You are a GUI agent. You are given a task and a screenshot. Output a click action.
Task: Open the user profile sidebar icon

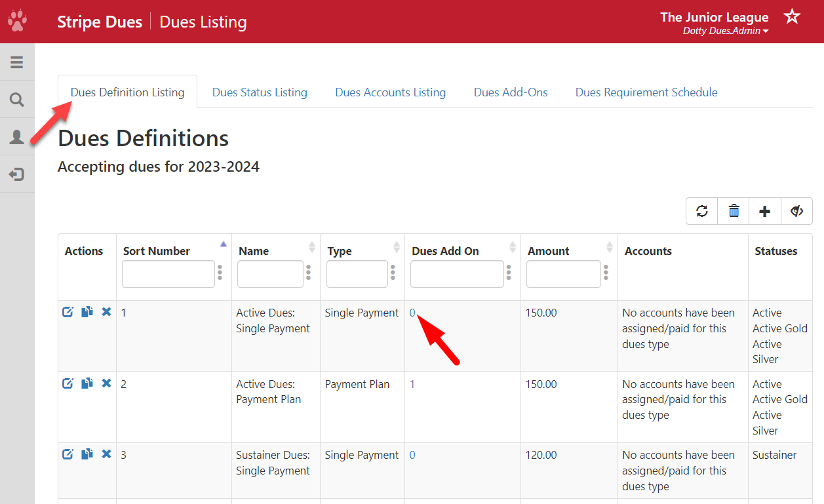coord(17,137)
